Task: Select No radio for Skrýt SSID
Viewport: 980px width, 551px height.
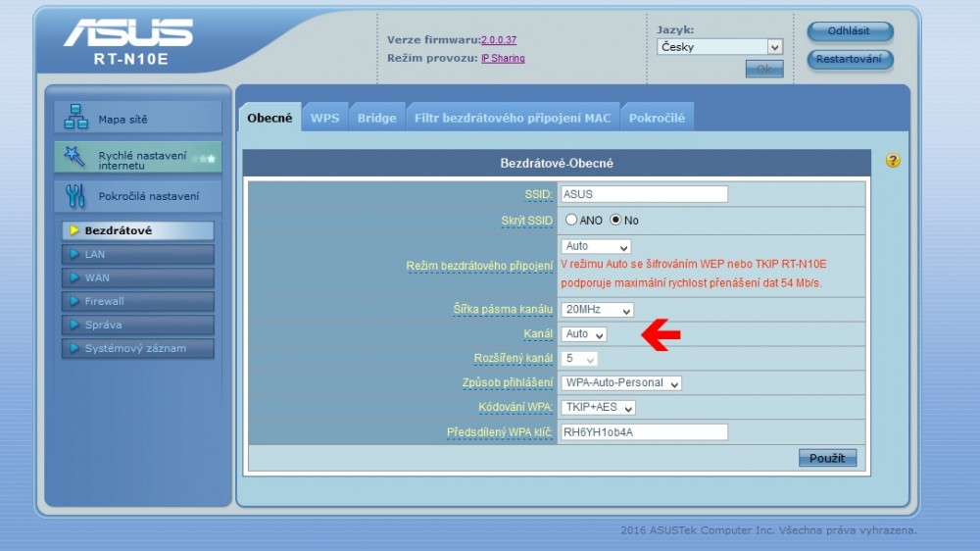Action: point(615,221)
